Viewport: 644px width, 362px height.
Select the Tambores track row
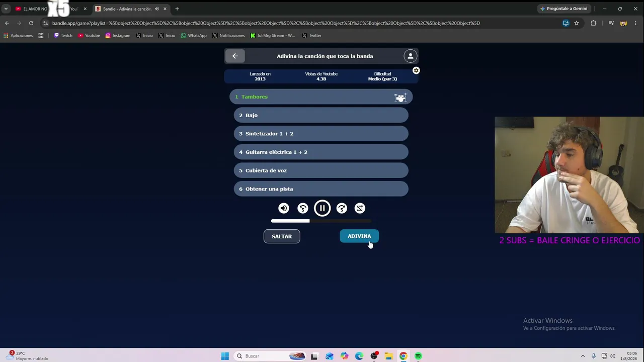pyautogui.click(x=321, y=97)
